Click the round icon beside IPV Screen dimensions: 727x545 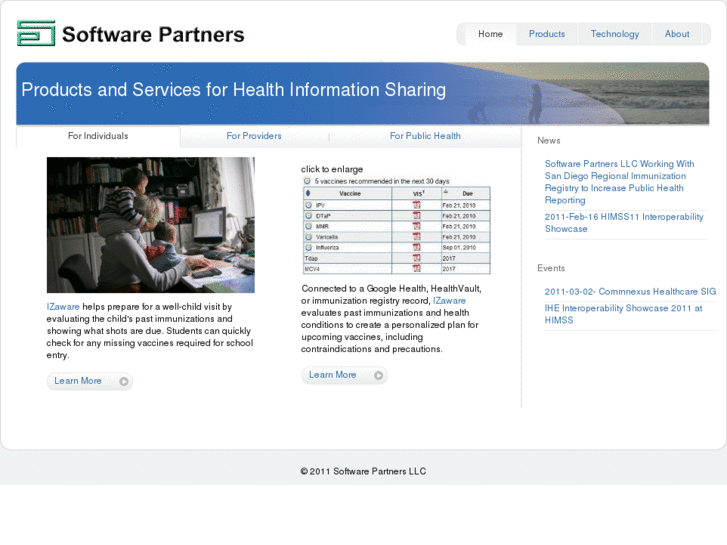308,205
